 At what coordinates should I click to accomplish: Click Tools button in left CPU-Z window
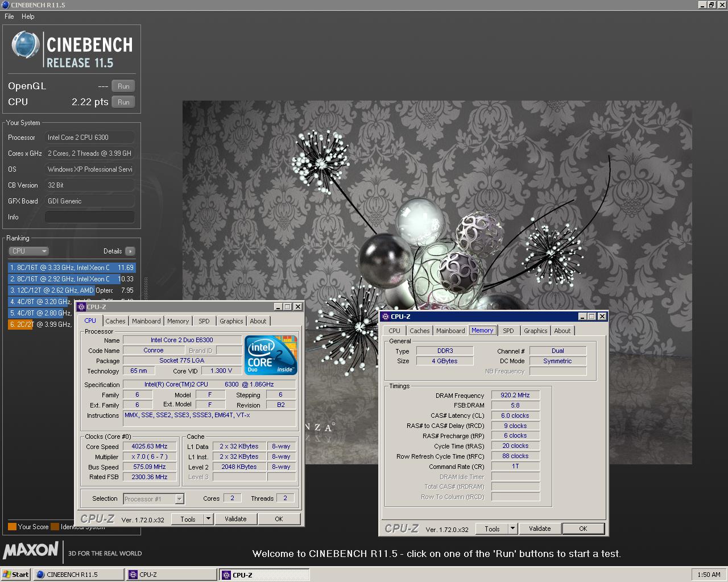click(188, 519)
